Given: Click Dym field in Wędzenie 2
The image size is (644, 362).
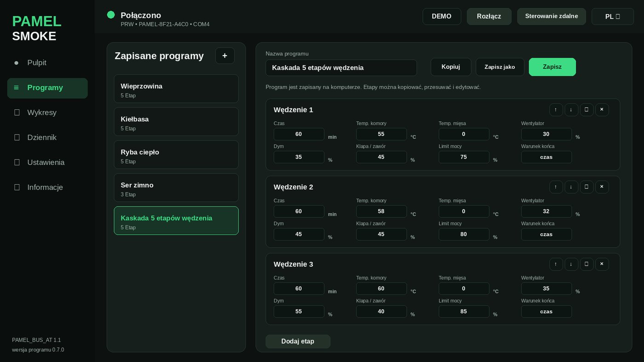Looking at the screenshot, I should point(299,234).
